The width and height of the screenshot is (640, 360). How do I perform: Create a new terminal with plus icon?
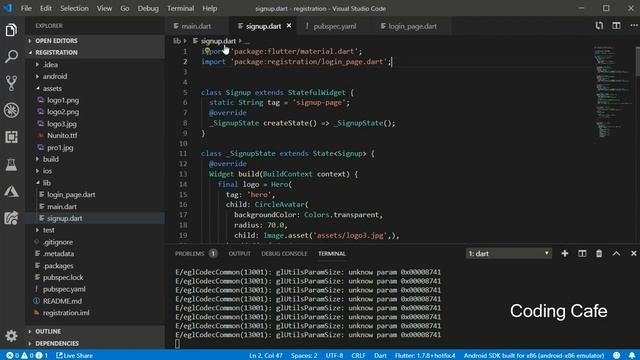[564, 253]
